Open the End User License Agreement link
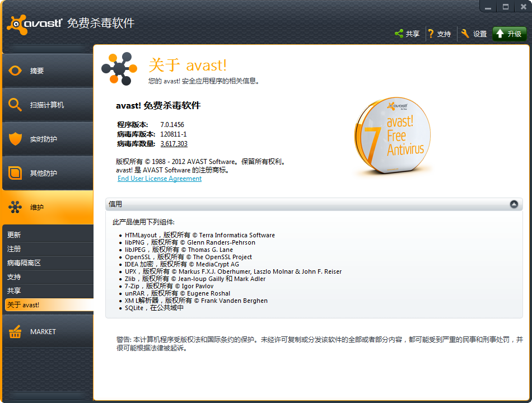Image resolution: width=532 pixels, height=403 pixels. pos(160,179)
